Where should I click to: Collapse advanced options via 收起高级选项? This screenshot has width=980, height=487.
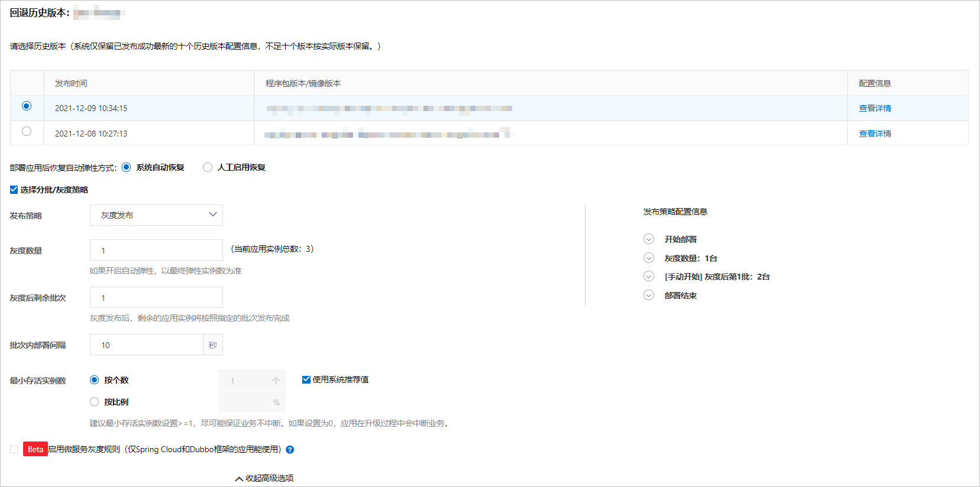[x=264, y=478]
